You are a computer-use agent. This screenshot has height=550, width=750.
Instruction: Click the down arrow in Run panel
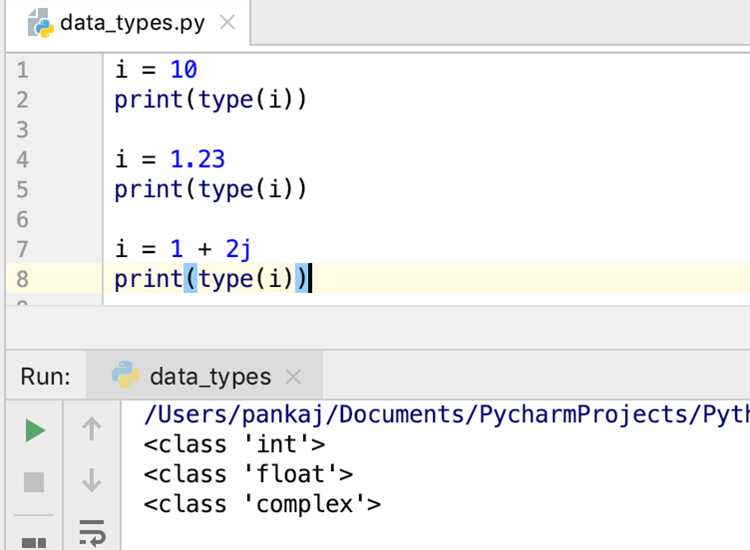[92, 481]
